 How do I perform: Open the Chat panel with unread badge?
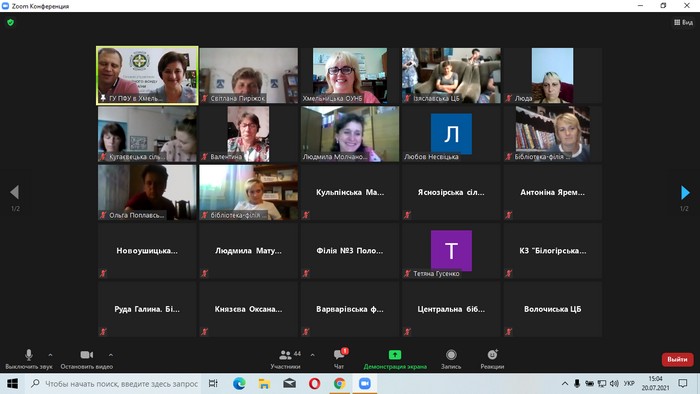339,355
